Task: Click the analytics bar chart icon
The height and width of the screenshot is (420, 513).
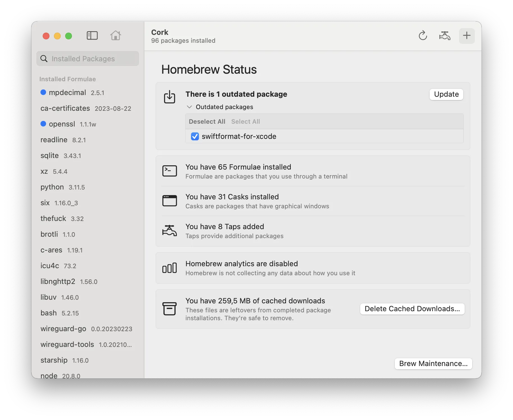Action: tap(169, 268)
